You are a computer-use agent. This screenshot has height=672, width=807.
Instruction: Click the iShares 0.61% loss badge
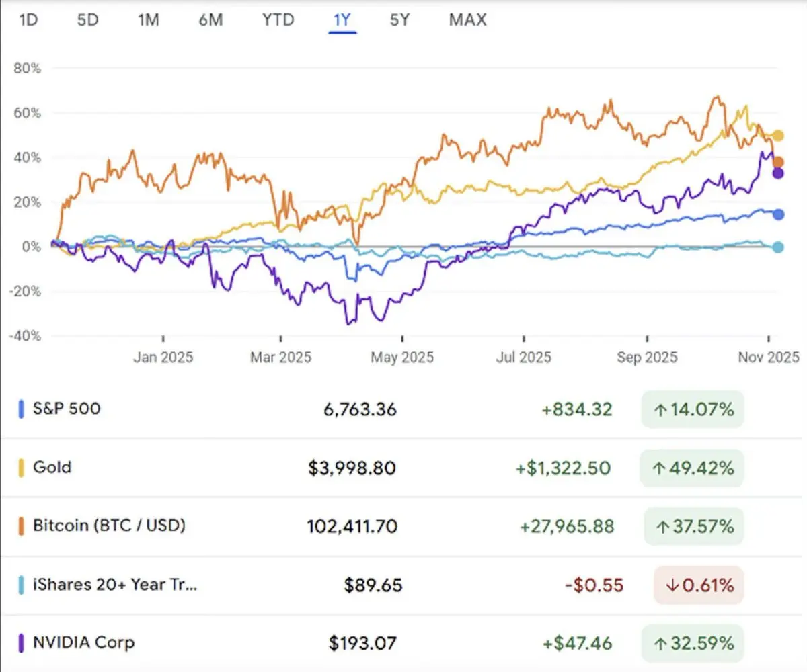[x=699, y=585]
